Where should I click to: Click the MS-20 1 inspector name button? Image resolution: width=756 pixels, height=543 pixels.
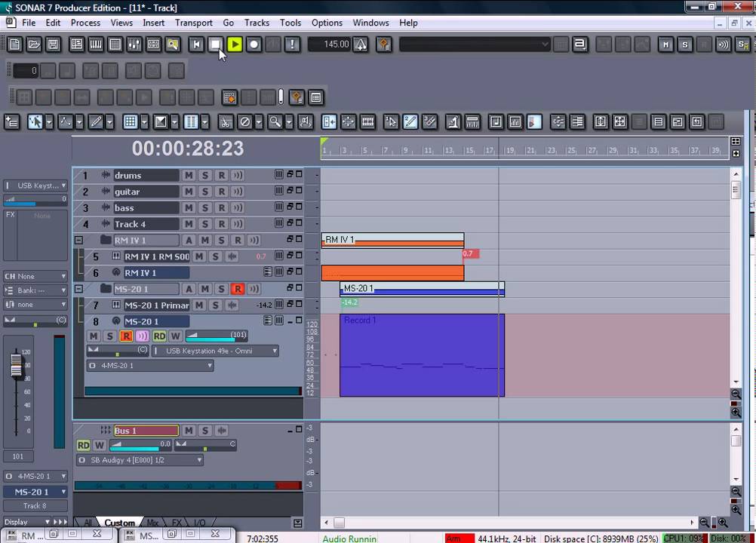click(35, 492)
